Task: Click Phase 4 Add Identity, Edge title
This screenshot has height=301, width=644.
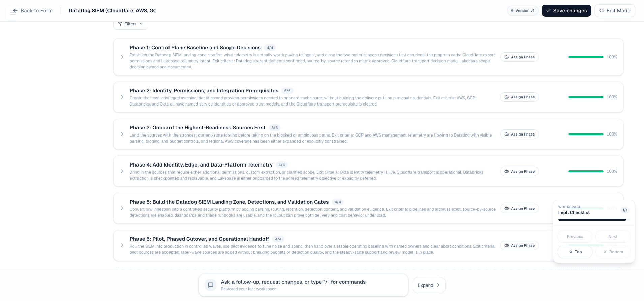Action: pyautogui.click(x=201, y=165)
